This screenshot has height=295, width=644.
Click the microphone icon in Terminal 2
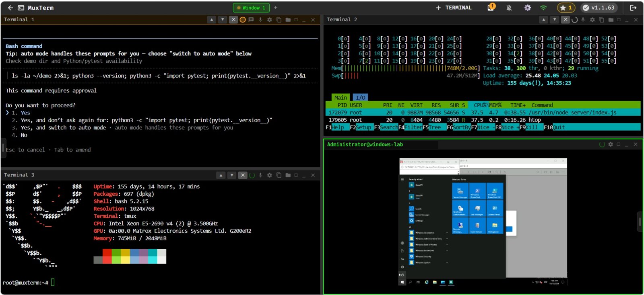click(x=583, y=20)
